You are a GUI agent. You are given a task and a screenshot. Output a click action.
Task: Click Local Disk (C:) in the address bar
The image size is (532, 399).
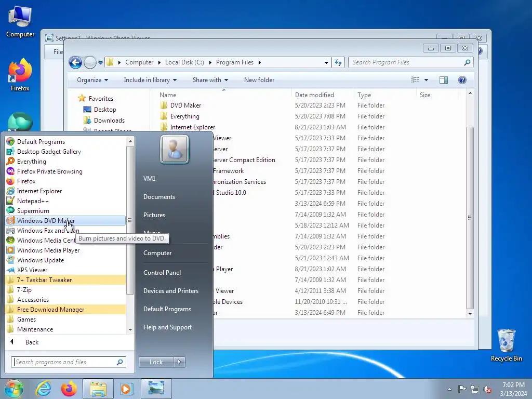pyautogui.click(x=184, y=62)
